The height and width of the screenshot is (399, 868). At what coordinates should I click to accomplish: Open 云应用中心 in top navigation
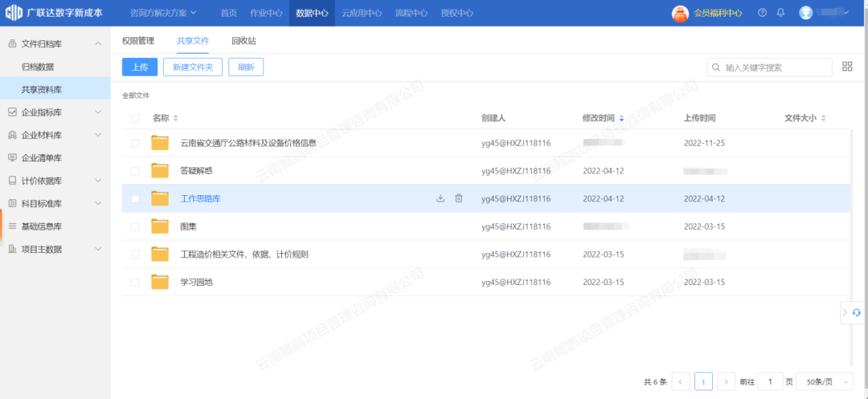[362, 13]
